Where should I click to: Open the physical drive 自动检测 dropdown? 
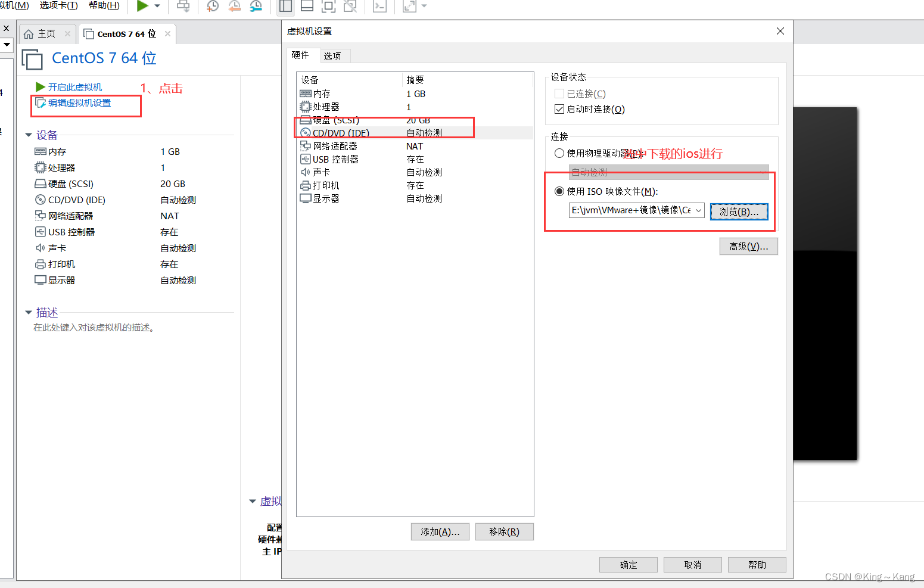668,172
